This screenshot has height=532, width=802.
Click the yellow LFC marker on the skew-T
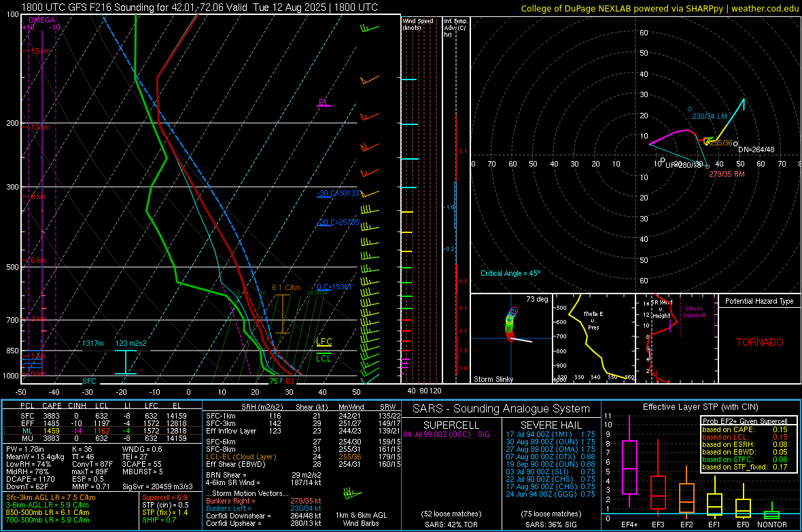[324, 342]
